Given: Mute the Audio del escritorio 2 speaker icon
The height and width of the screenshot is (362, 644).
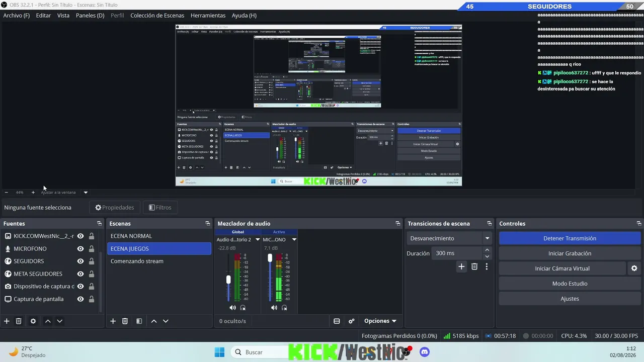Looking at the screenshot, I should [232, 308].
